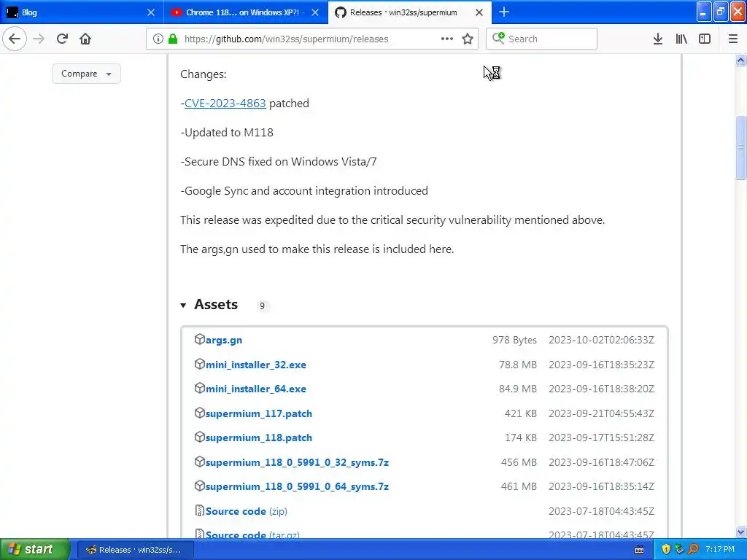This screenshot has height=560, width=747.
Task: Reload the current page
Action: [62, 39]
